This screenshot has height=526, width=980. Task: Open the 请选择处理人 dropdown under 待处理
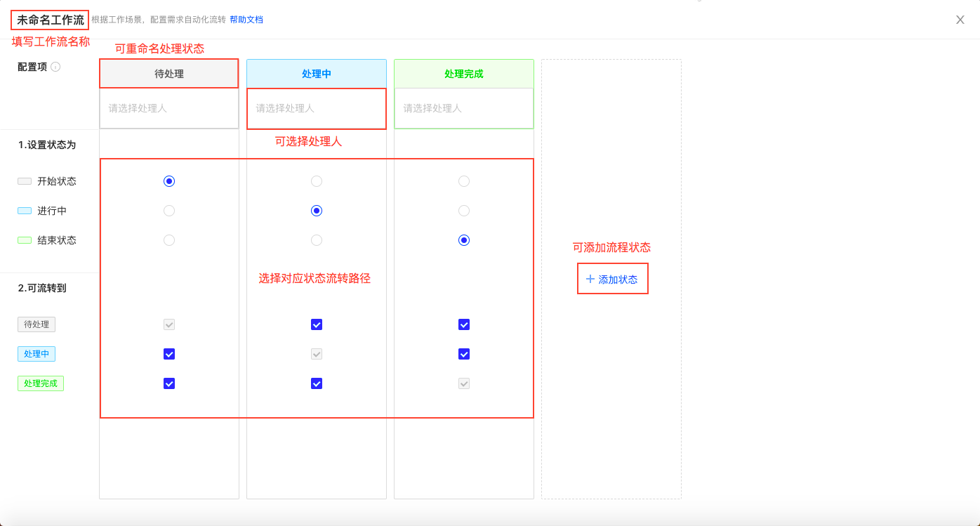tap(169, 108)
